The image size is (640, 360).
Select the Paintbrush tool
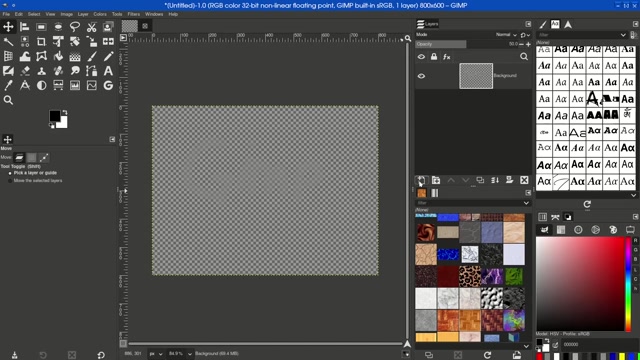pos(91,56)
